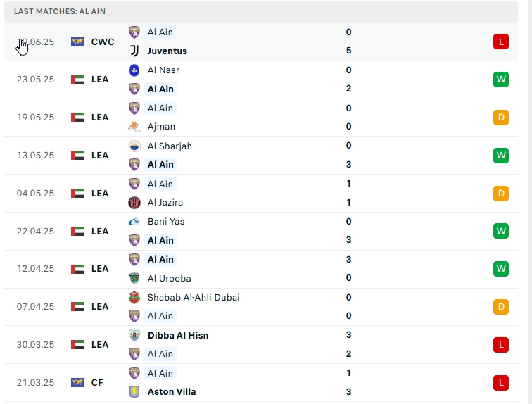Viewport: 532px width, 404px height.
Task: Click the Dibba Al Hisn team logo
Action: [134, 335]
